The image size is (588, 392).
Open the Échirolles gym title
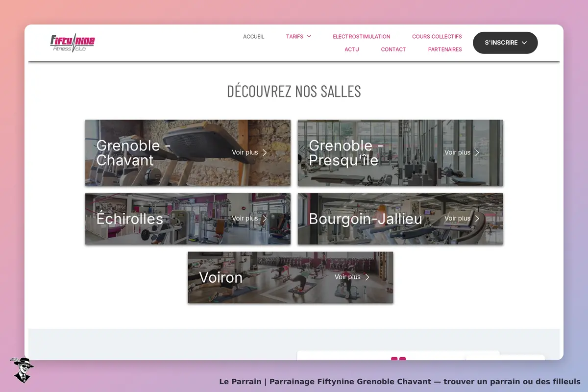point(130,219)
